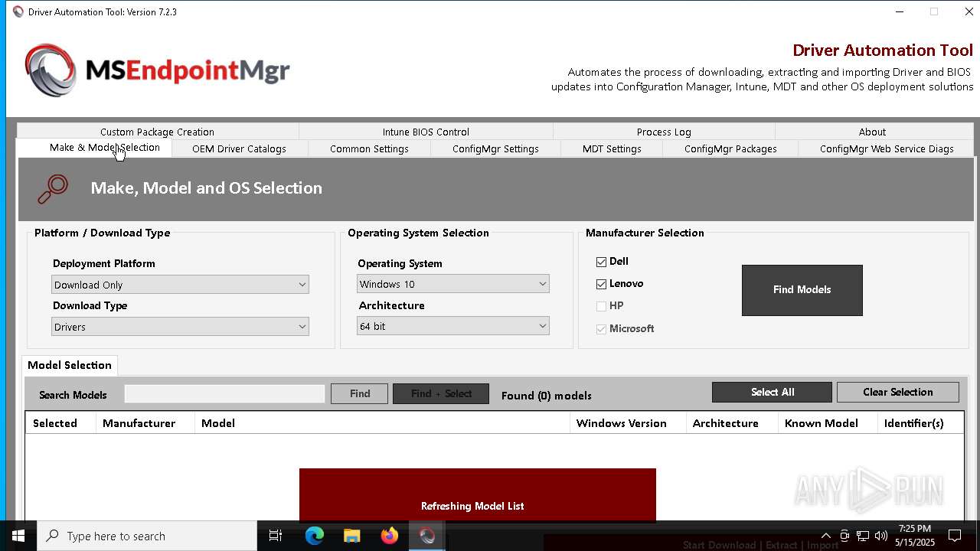Open the MDT Settings tab

pyautogui.click(x=612, y=148)
